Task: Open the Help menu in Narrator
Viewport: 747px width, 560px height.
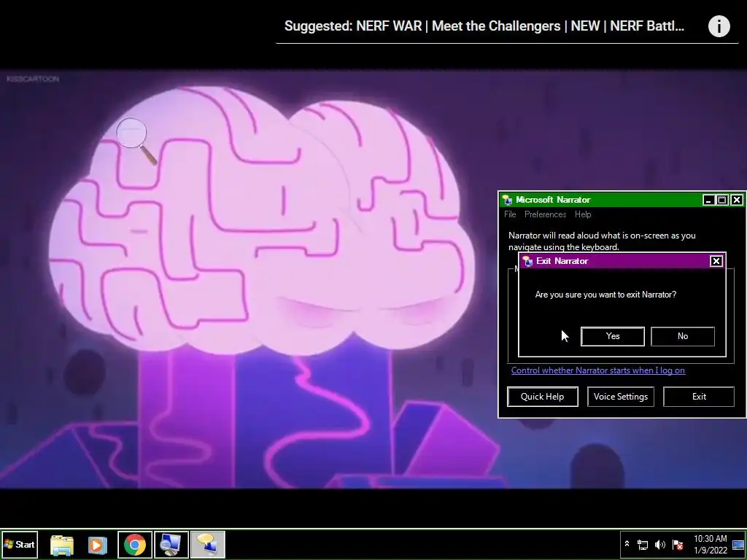Action: point(583,214)
